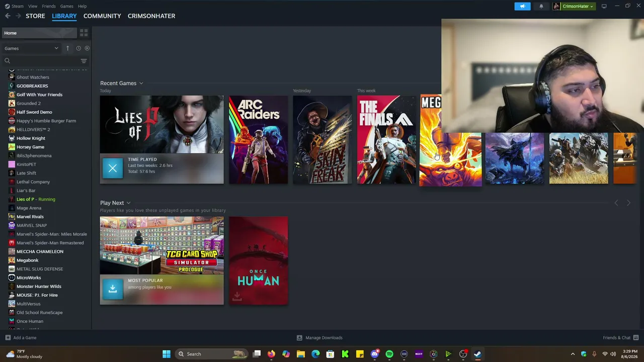Open Spotify from the taskbar
644x362 pixels.
point(389,354)
